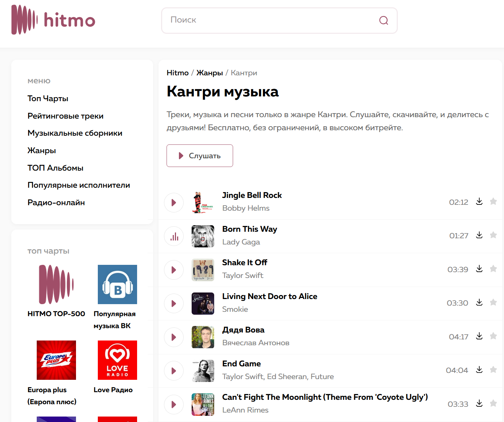The image size is (504, 422).
Task: Download Living Next Door to Alice
Action: tap(479, 302)
